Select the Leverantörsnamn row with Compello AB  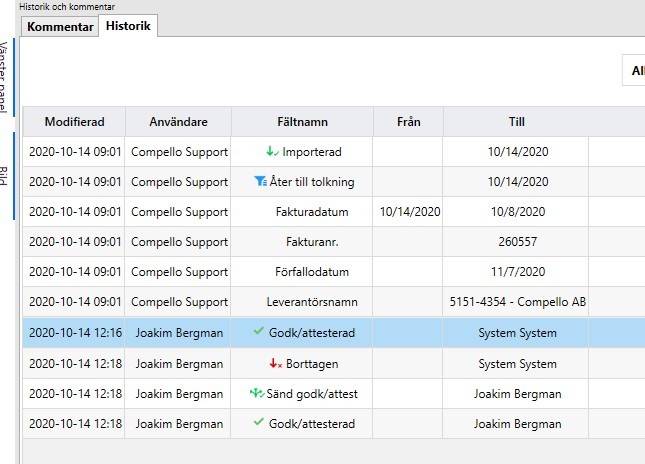[516, 302]
